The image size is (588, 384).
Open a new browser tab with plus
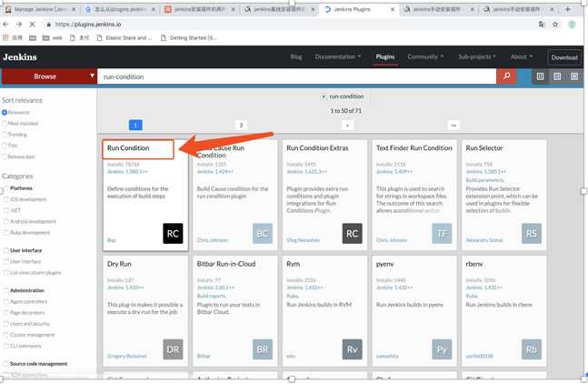568,9
